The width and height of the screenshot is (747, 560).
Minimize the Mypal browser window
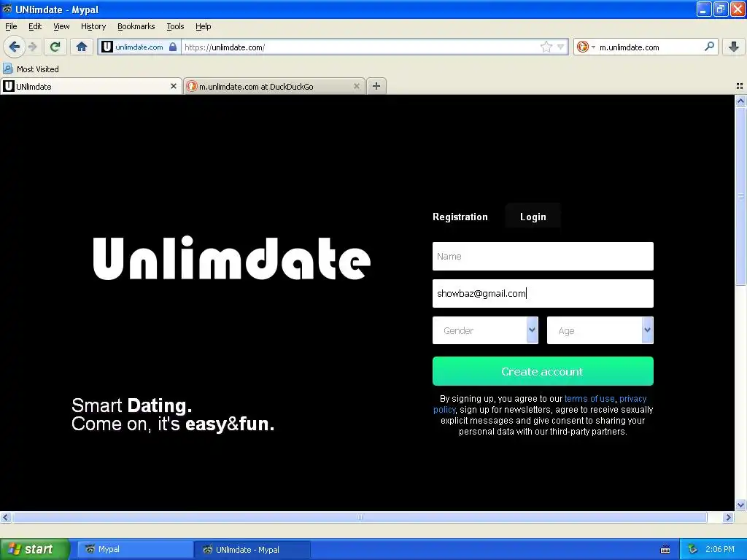point(704,9)
